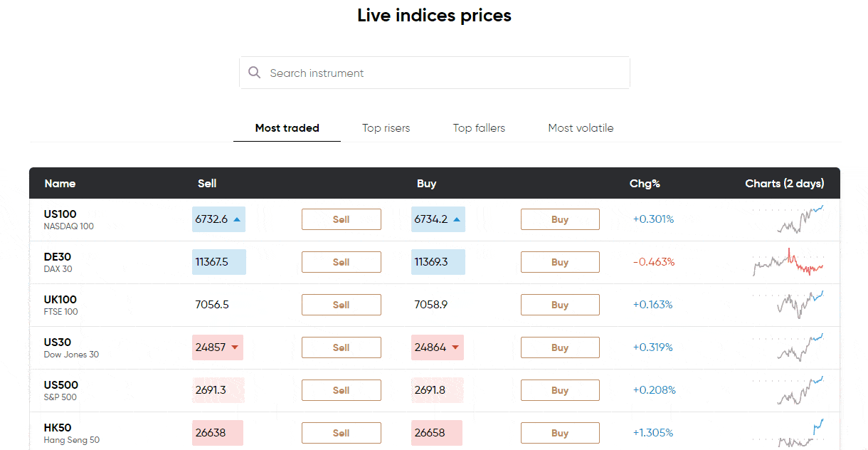Switch to the Top risers tab
The image size is (868, 450).
tap(386, 128)
